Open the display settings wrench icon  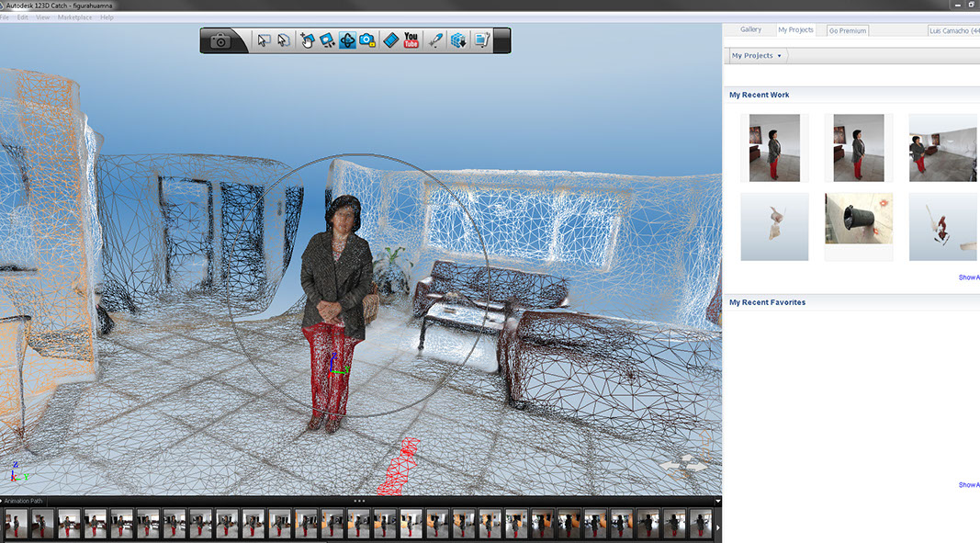click(481, 40)
